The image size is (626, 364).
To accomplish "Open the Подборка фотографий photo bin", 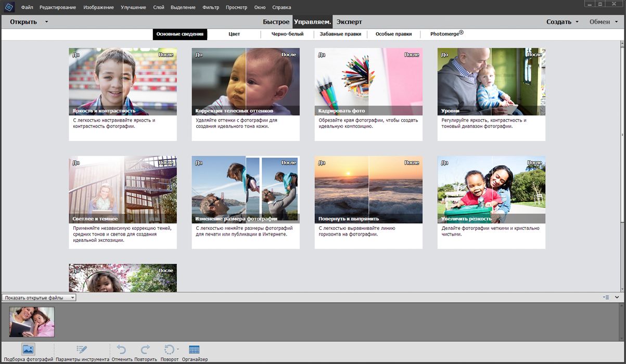I will click(28, 353).
